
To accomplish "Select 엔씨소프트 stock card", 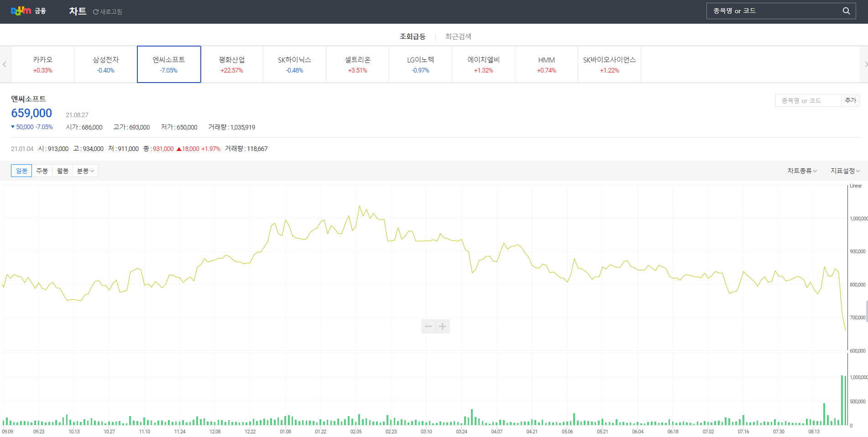I will 169,64.
